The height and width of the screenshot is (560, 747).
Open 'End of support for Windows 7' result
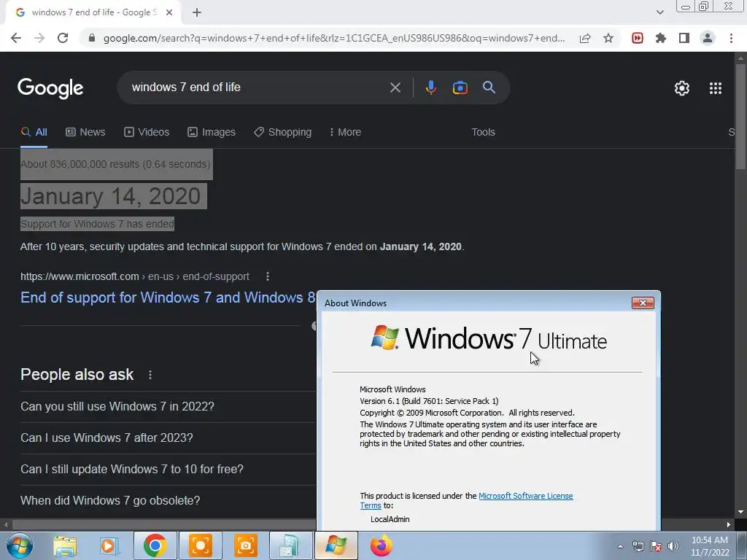168,297
